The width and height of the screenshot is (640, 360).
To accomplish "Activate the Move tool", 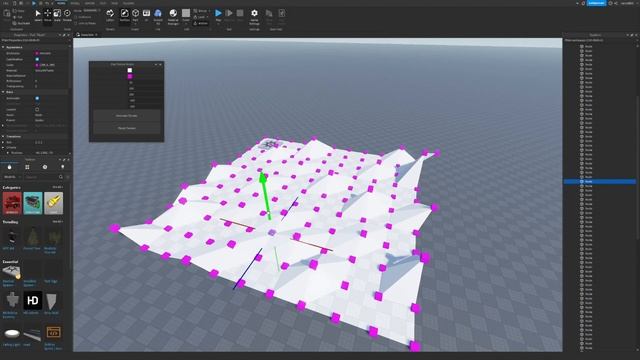I will tap(47, 15).
